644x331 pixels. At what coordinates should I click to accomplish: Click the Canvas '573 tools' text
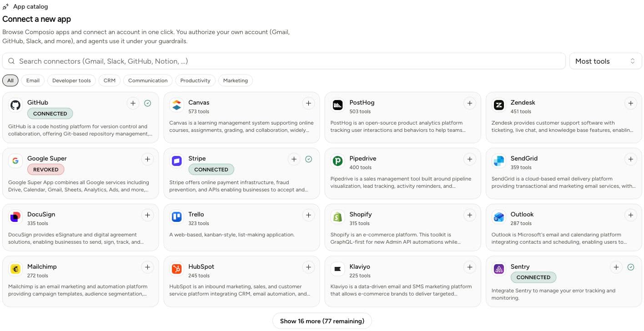199,111
